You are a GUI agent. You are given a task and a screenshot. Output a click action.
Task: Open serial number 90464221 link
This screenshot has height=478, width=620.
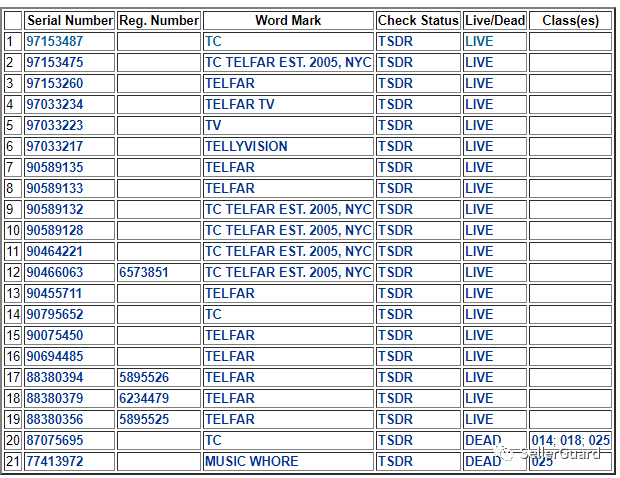pos(55,251)
